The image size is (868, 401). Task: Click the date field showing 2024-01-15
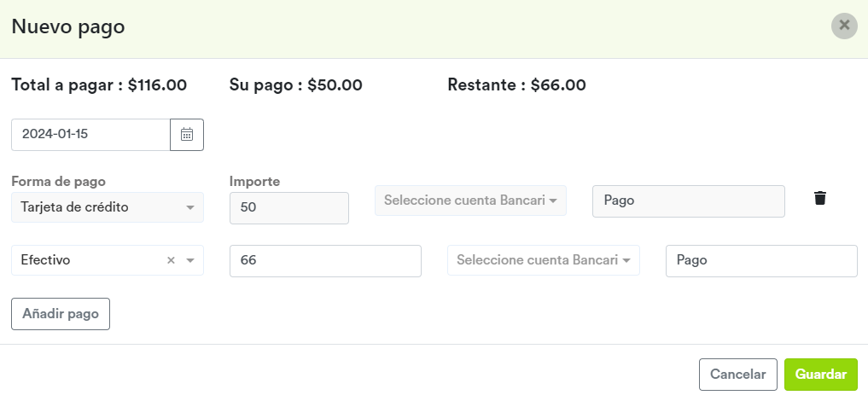(x=90, y=135)
